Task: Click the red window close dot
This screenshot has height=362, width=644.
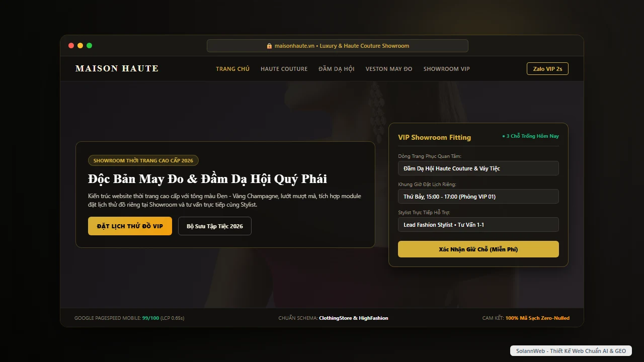Action: point(71,46)
